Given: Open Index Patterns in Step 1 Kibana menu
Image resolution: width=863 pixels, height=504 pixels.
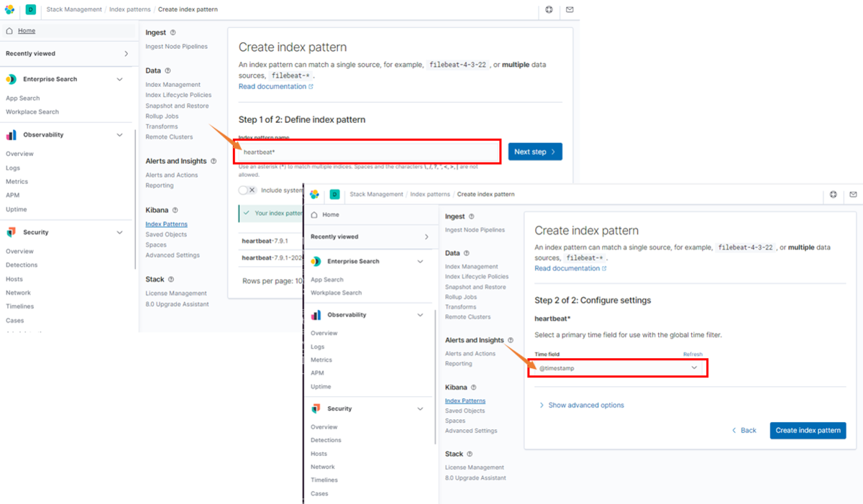Looking at the screenshot, I should 166,224.
